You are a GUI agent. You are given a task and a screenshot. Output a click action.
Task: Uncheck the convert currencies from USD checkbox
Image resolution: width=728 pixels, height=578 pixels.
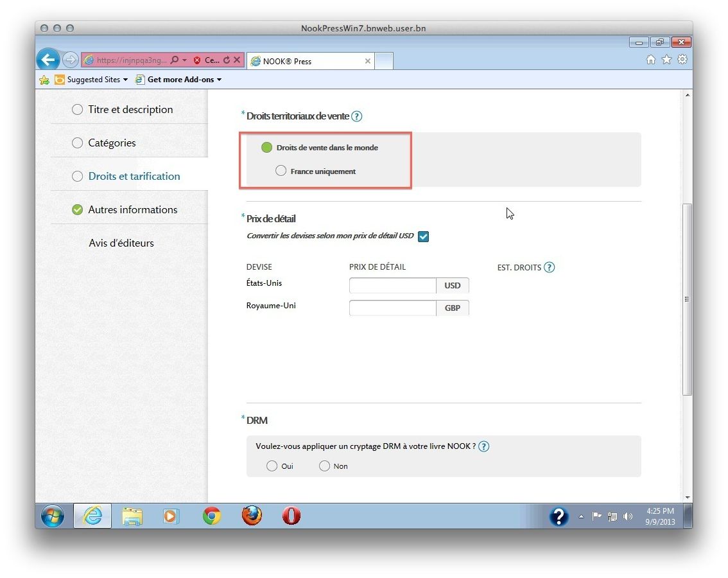[423, 236]
